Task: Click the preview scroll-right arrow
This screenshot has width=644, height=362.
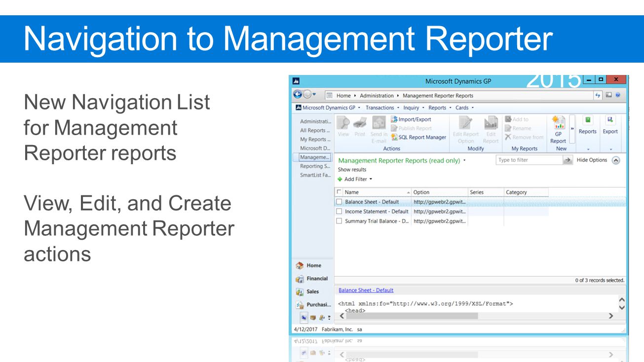Action: click(x=611, y=316)
